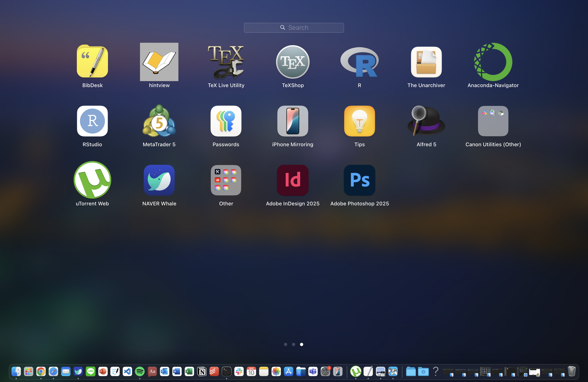Open the R app with the blue R logo
This screenshot has height=382, width=588.
[x=359, y=62]
